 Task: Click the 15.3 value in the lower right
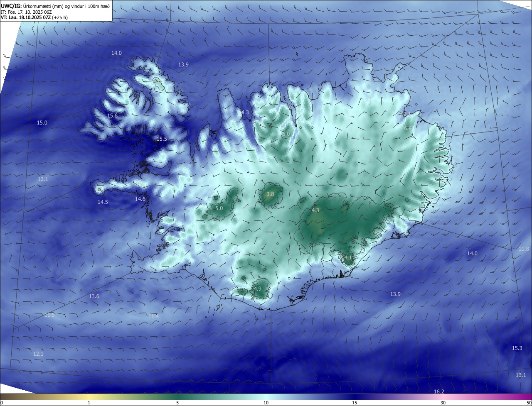point(517,348)
